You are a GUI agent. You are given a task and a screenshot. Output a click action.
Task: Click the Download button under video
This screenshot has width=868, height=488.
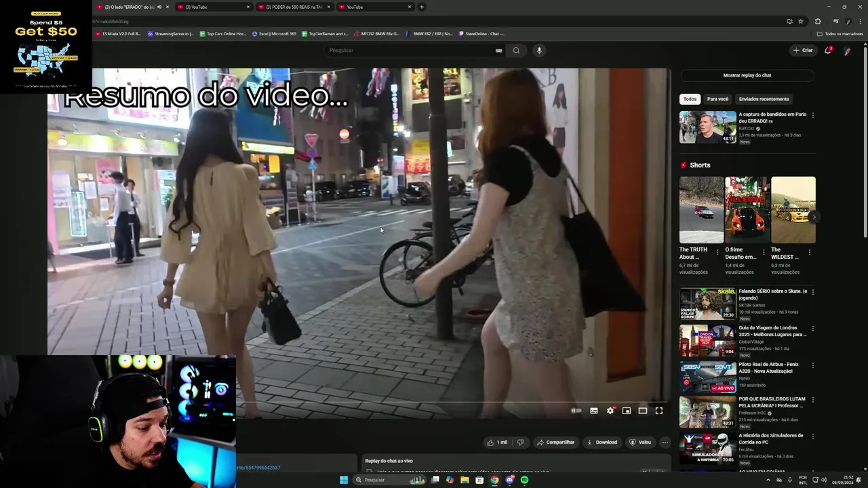[x=602, y=443]
